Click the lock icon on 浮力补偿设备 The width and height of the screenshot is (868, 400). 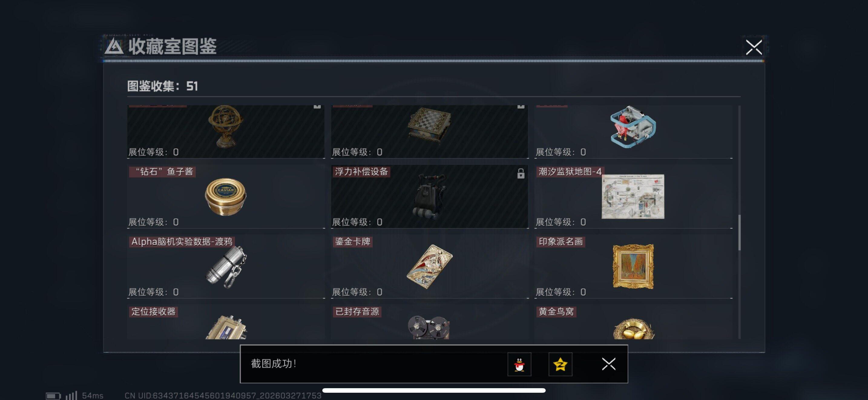pos(521,173)
